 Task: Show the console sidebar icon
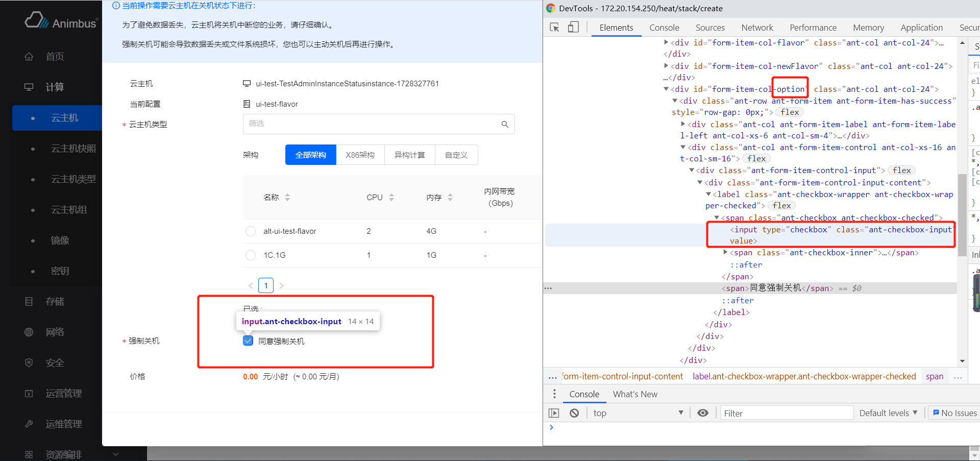[x=554, y=413]
